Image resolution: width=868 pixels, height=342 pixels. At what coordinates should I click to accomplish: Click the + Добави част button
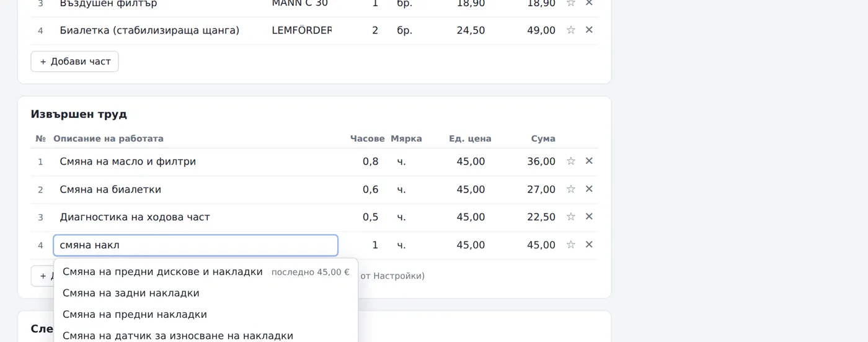click(x=74, y=61)
